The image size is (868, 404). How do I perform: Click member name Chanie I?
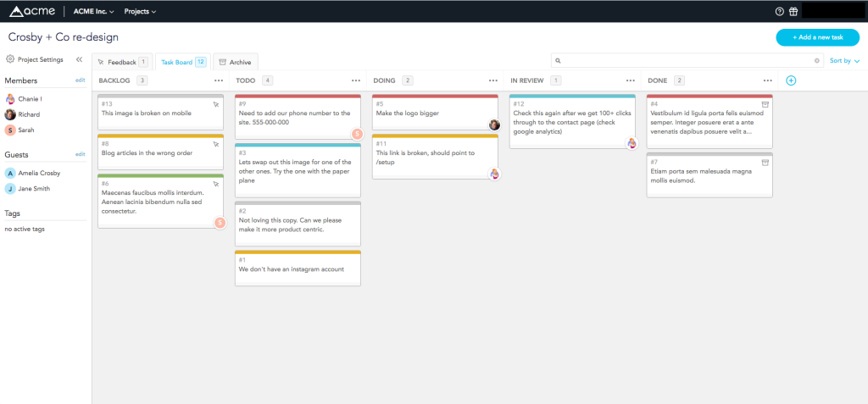30,99
